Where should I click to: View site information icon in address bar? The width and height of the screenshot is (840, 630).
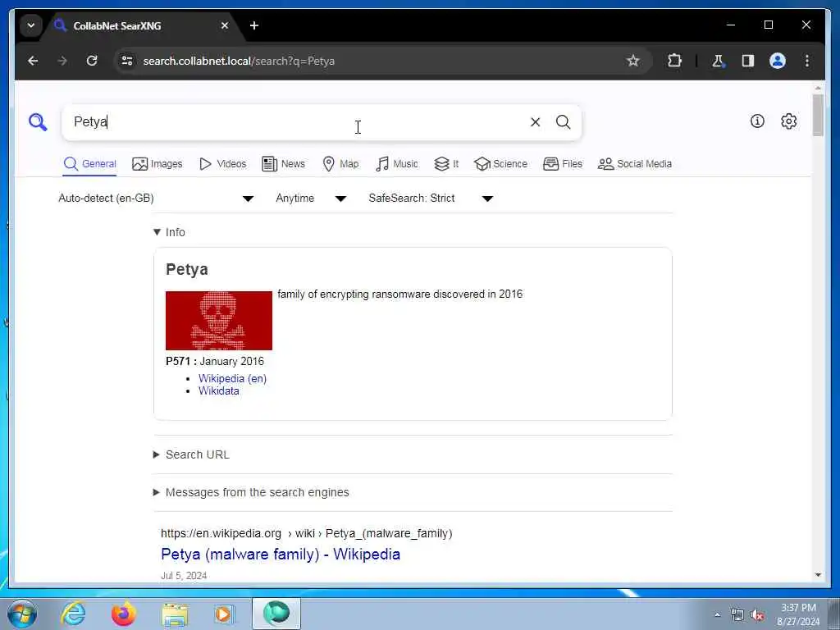[127, 61]
